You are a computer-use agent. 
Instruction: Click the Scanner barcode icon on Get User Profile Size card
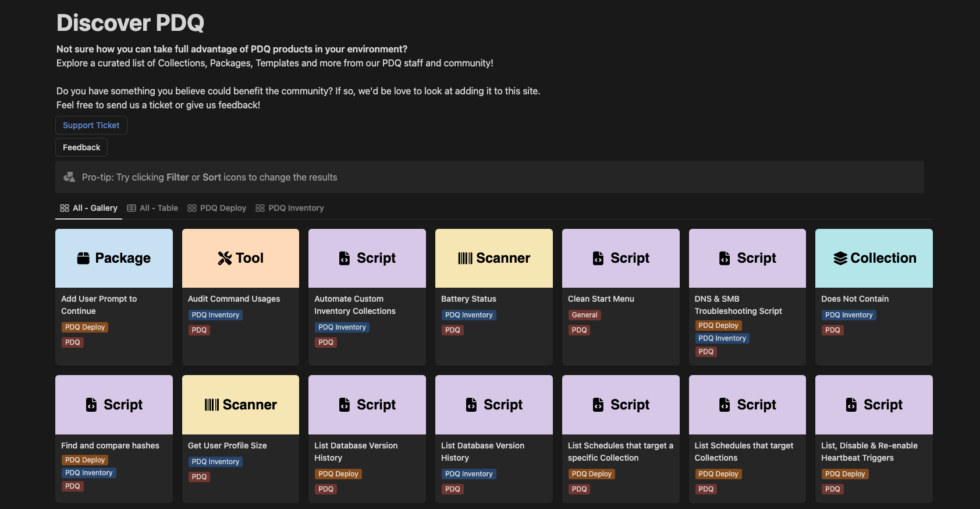point(212,405)
